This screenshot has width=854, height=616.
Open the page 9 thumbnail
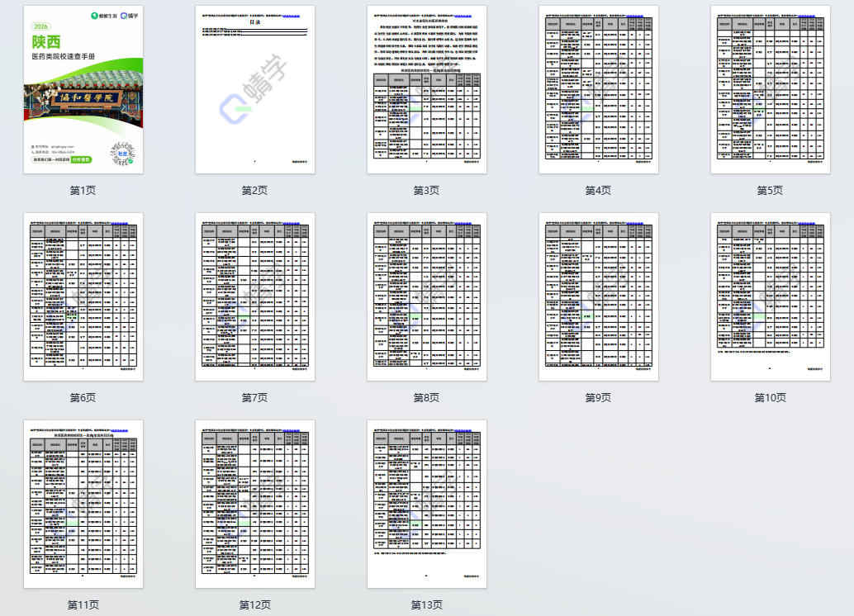point(598,296)
